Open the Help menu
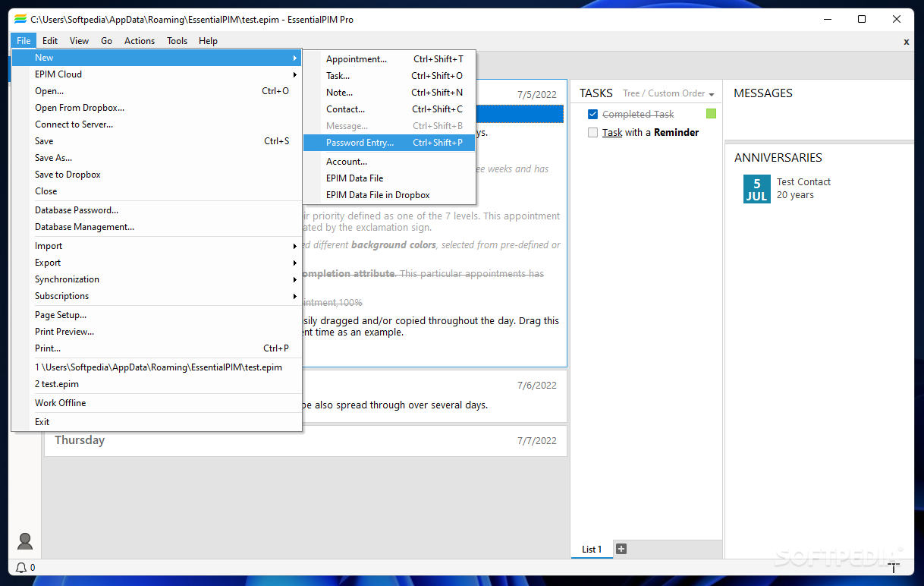The width and height of the screenshot is (924, 586). point(208,41)
